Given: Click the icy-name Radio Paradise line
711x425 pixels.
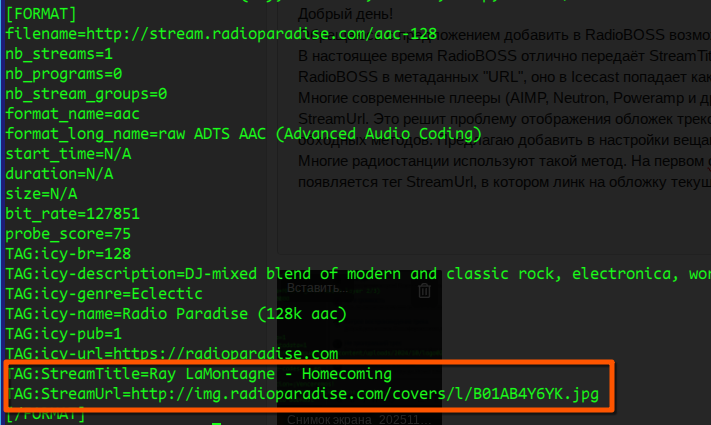Looking at the screenshot, I should click(175, 314).
